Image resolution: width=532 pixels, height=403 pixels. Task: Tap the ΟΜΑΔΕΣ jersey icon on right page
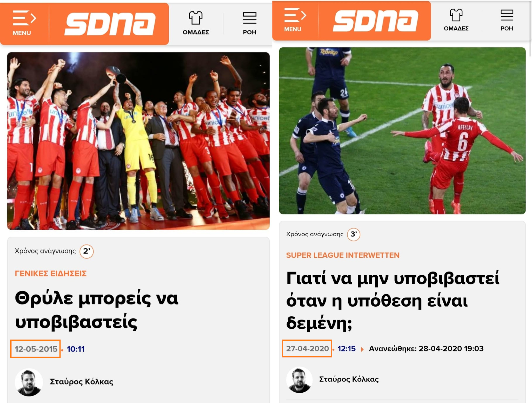click(x=456, y=20)
